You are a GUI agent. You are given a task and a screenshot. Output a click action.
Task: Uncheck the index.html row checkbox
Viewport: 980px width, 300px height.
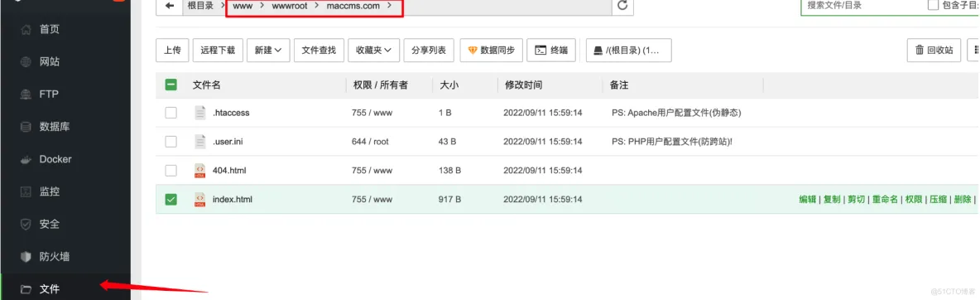(171, 199)
